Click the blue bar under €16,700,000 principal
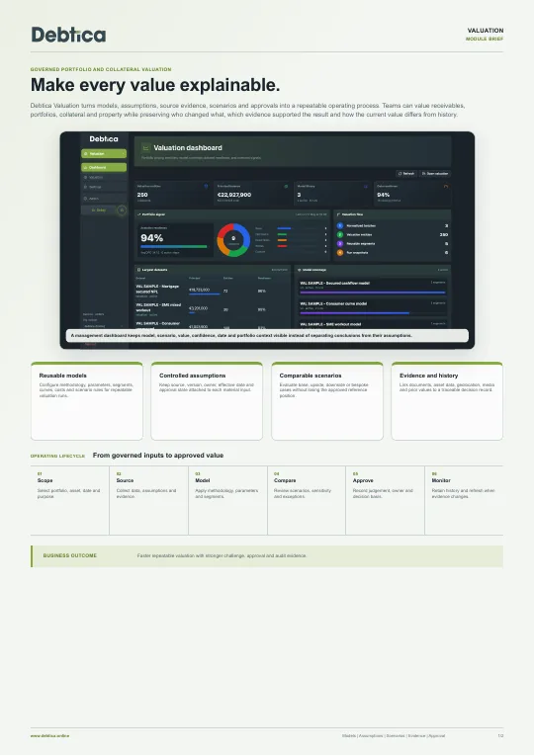 (x=204, y=294)
